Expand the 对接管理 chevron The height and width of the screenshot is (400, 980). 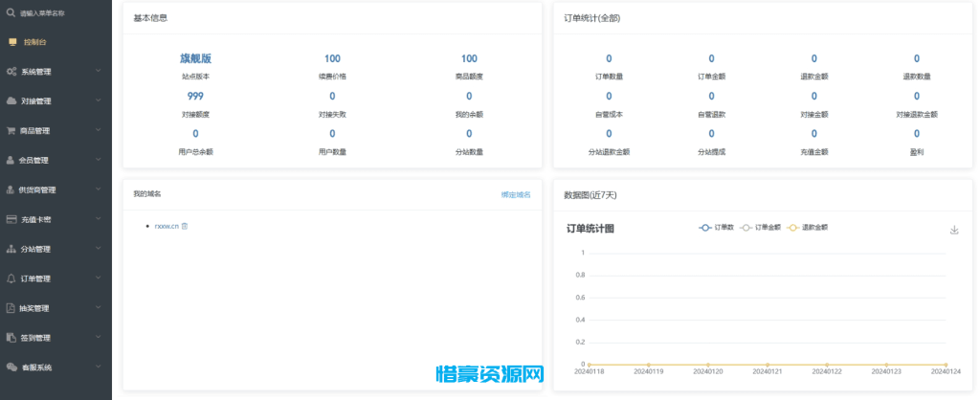click(99, 100)
